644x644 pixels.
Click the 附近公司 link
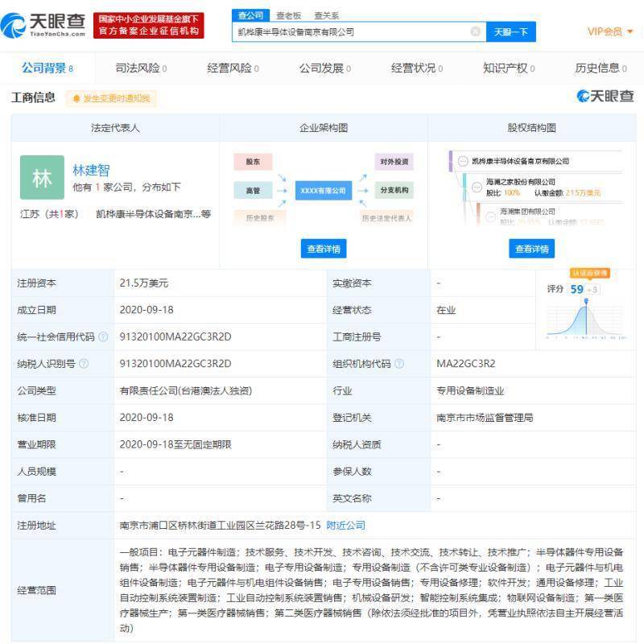(x=346, y=526)
